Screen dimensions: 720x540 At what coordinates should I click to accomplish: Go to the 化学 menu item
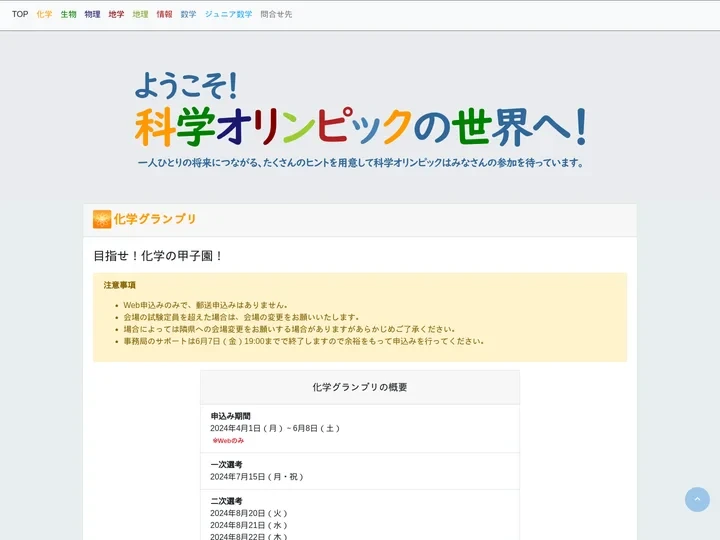(44, 14)
